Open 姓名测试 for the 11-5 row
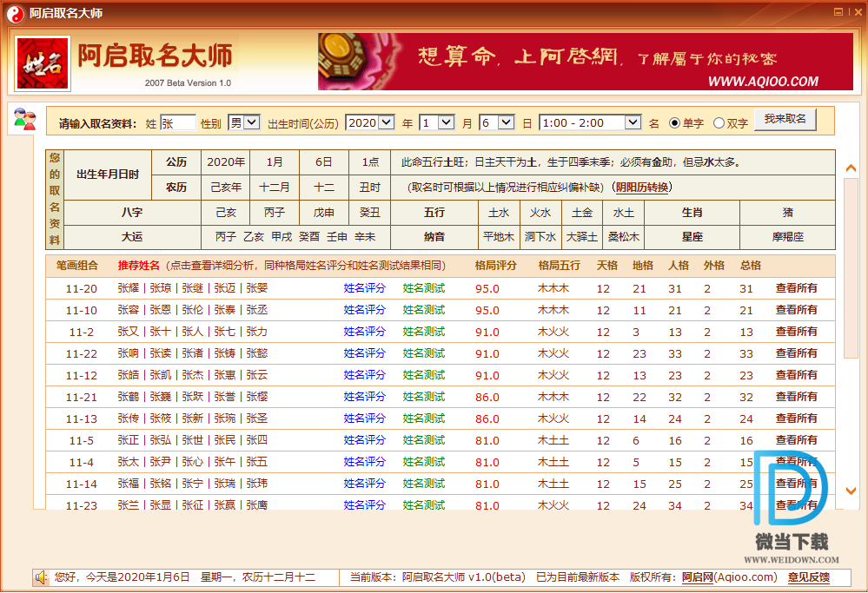Image resolution: width=868 pixels, height=593 pixels. (423, 440)
